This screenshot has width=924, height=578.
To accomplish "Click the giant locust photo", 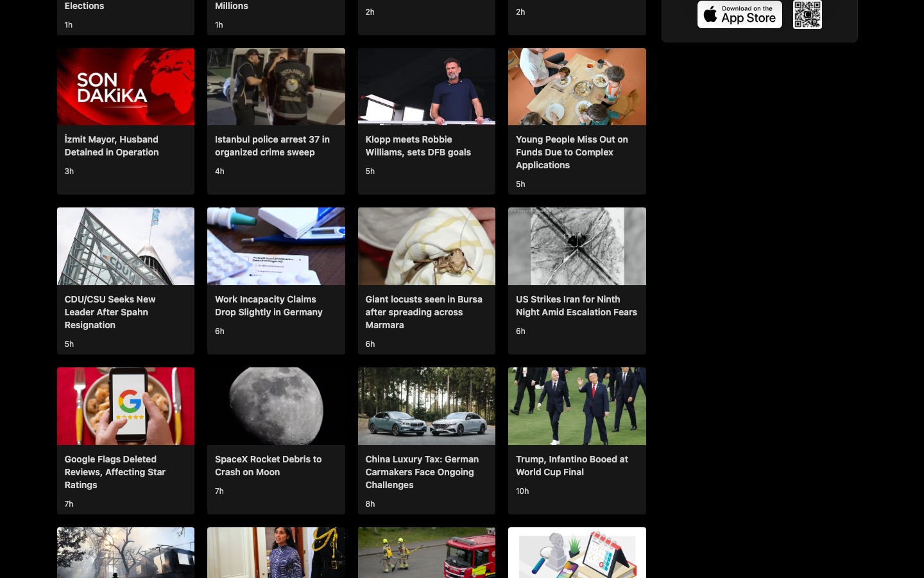I will pos(427,246).
